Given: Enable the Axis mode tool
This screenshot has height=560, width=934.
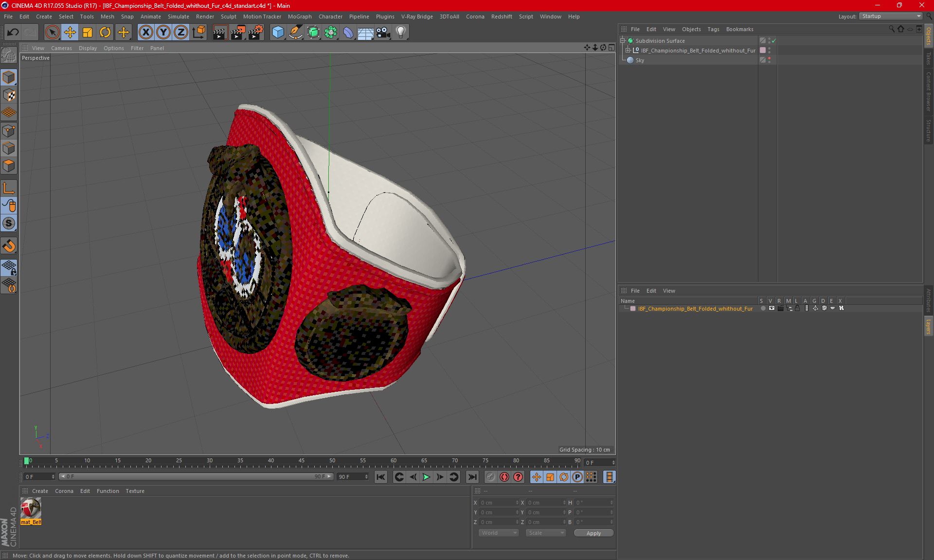Looking at the screenshot, I should point(9,188).
